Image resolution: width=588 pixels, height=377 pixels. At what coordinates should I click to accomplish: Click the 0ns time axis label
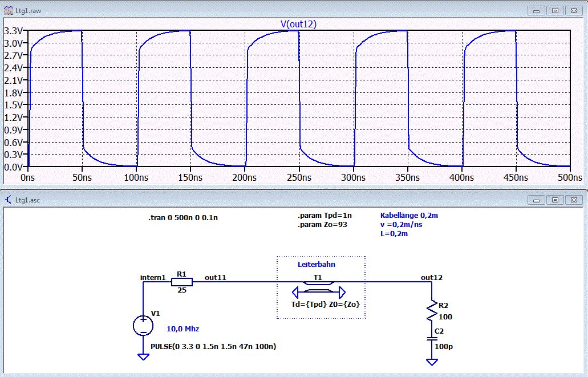pos(28,177)
